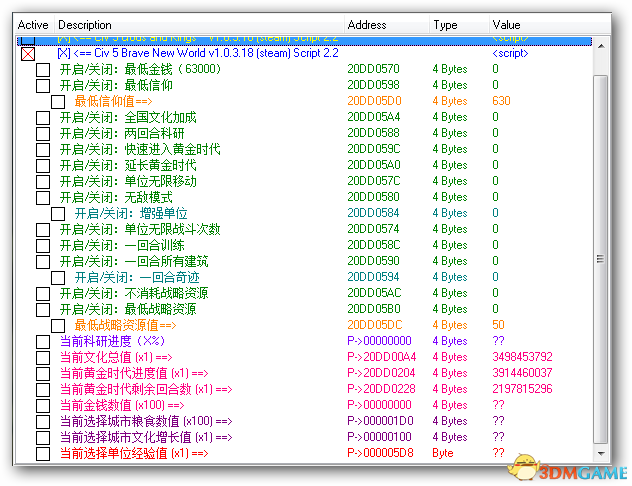Turn on the 无敌模式 checkbox
This screenshot has width=632, height=486.
coord(43,198)
